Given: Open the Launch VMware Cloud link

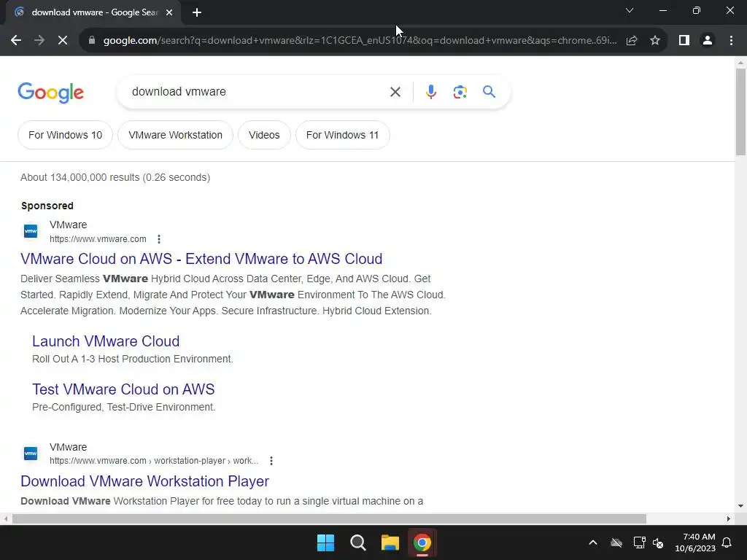Looking at the screenshot, I should (x=106, y=341).
